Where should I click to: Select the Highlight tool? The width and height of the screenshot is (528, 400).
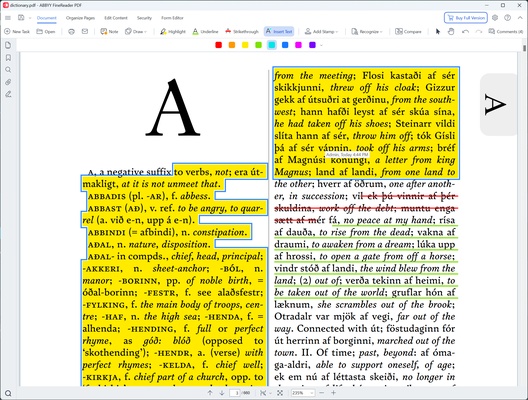tap(173, 31)
